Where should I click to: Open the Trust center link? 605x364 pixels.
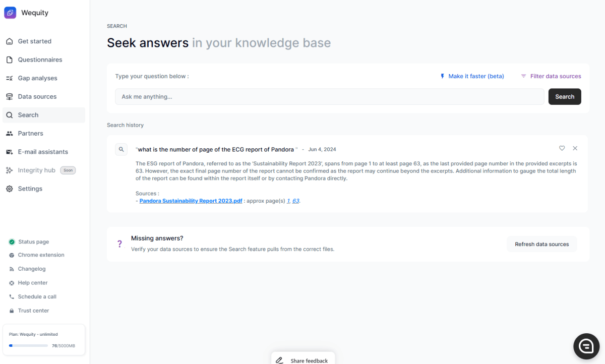tap(34, 311)
